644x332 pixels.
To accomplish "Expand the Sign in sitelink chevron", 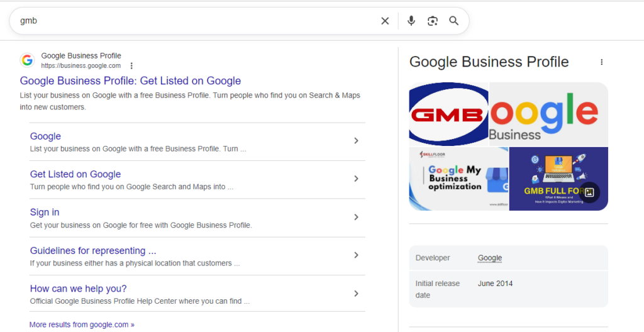I will pos(356,217).
